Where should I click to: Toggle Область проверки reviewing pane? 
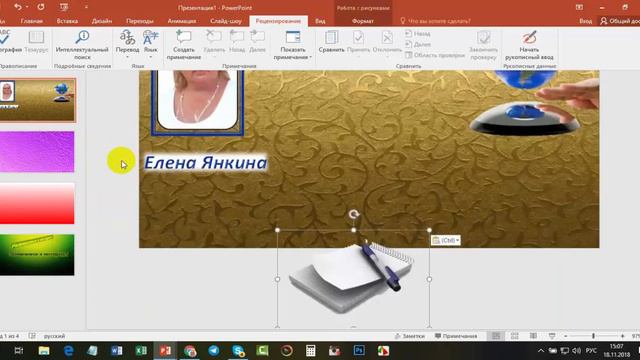coord(435,55)
